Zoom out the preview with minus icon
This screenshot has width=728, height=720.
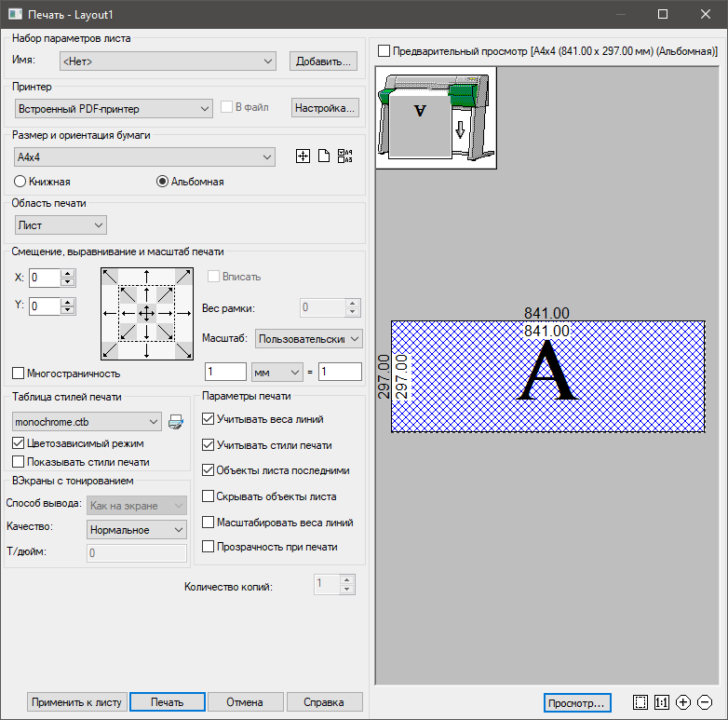[705, 702]
